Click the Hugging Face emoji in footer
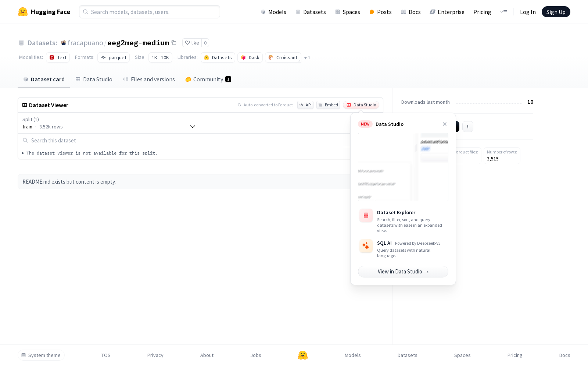This screenshot has width=588, height=368. [x=303, y=355]
